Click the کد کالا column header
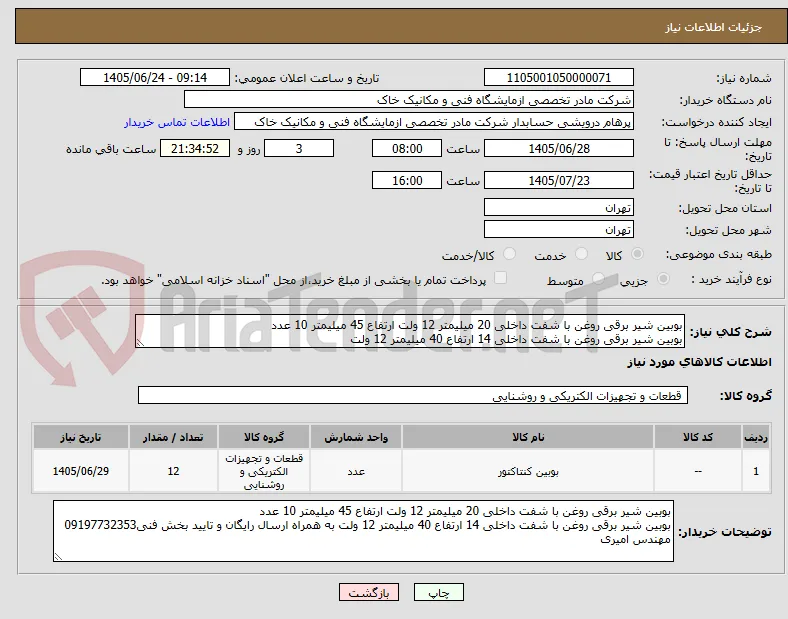Screen dimensions: 788x619 698,437
